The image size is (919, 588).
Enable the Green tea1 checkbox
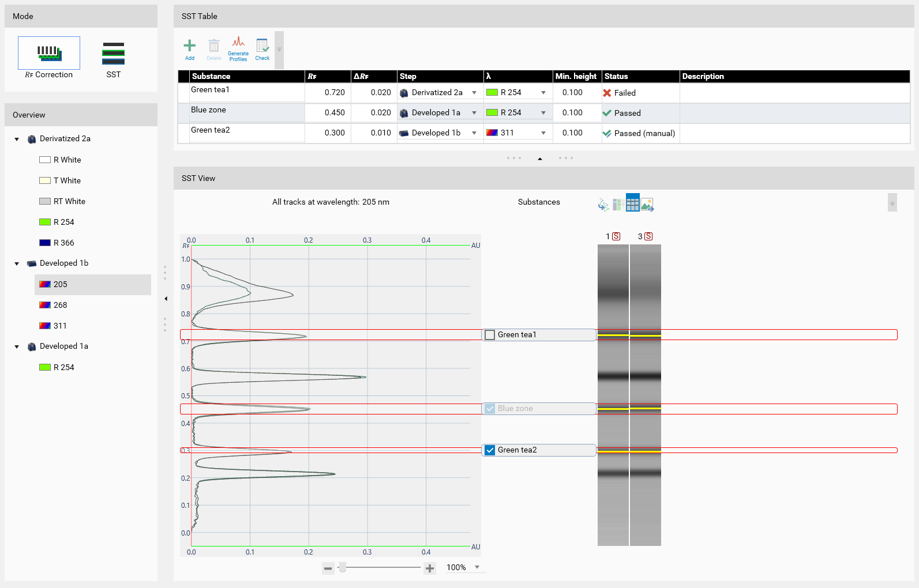[x=490, y=335]
